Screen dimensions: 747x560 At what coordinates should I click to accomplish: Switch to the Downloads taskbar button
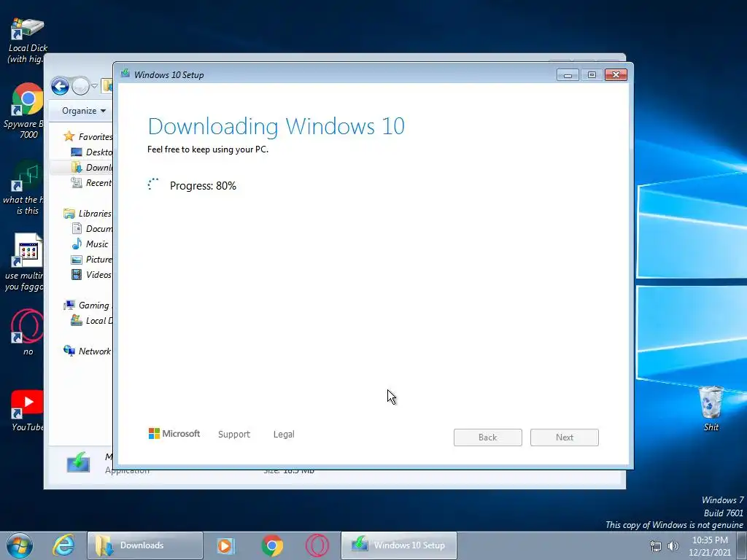coord(145,545)
